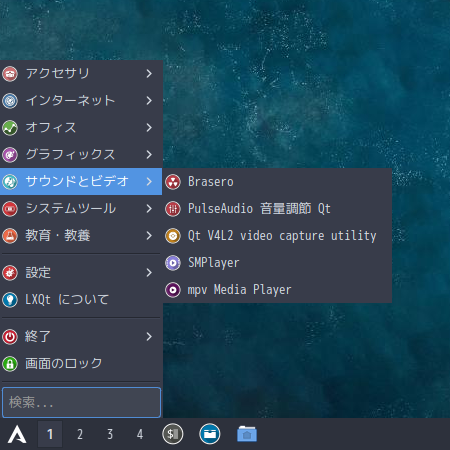Screen dimensions: 450x450
Task: Click the グラフィックス category icon
Action: (10, 155)
